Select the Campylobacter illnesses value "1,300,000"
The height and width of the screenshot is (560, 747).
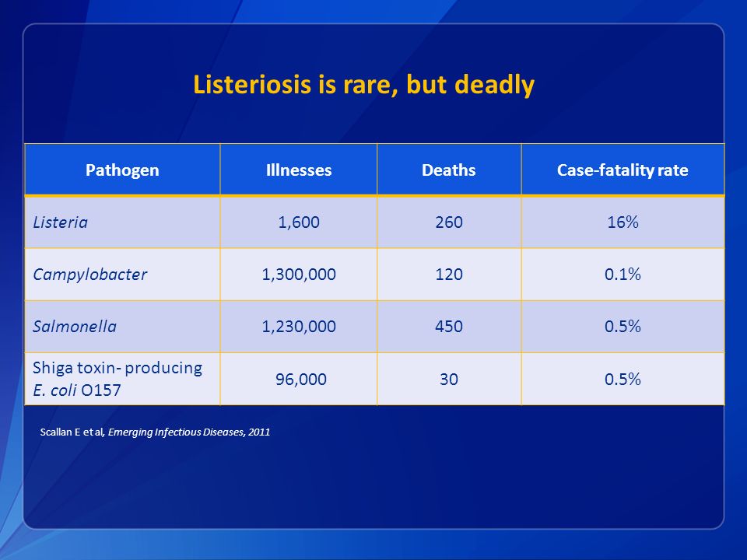click(x=299, y=275)
